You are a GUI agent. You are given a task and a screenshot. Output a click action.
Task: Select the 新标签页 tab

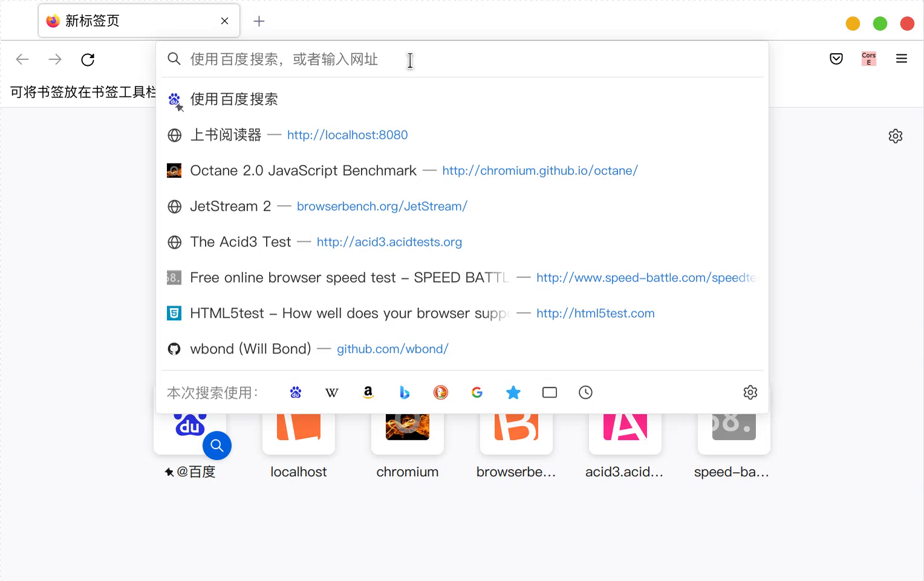[x=139, y=21]
